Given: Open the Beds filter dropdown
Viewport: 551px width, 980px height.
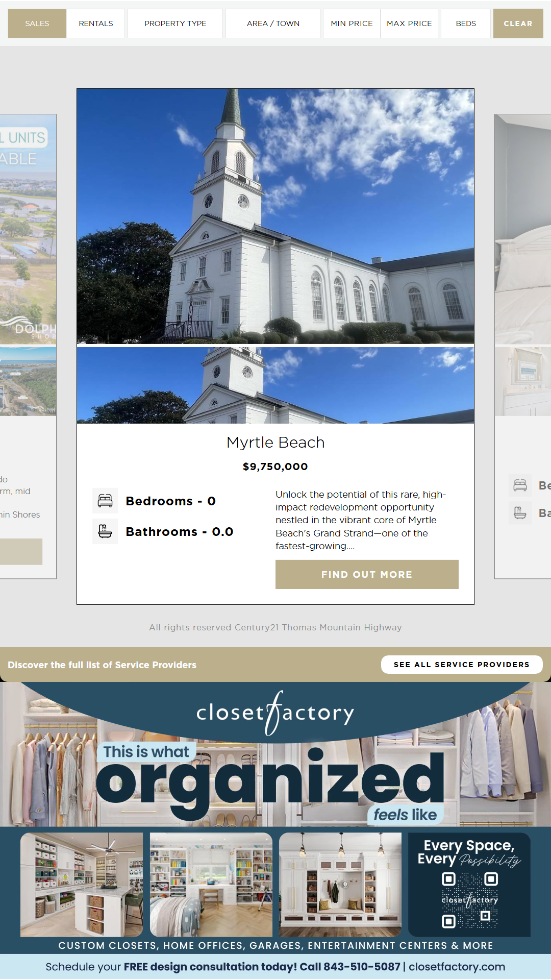Looking at the screenshot, I should (x=466, y=23).
